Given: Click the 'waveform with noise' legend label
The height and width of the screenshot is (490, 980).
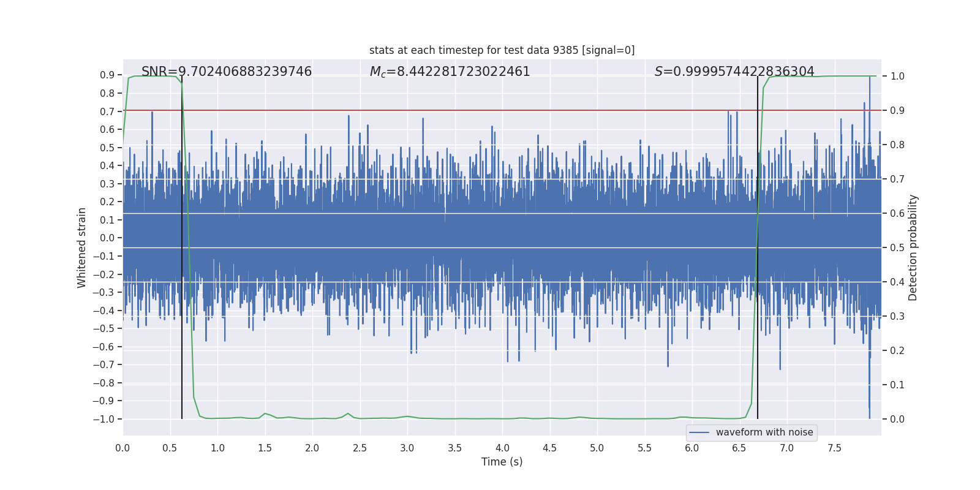Looking at the screenshot, I should point(764,432).
